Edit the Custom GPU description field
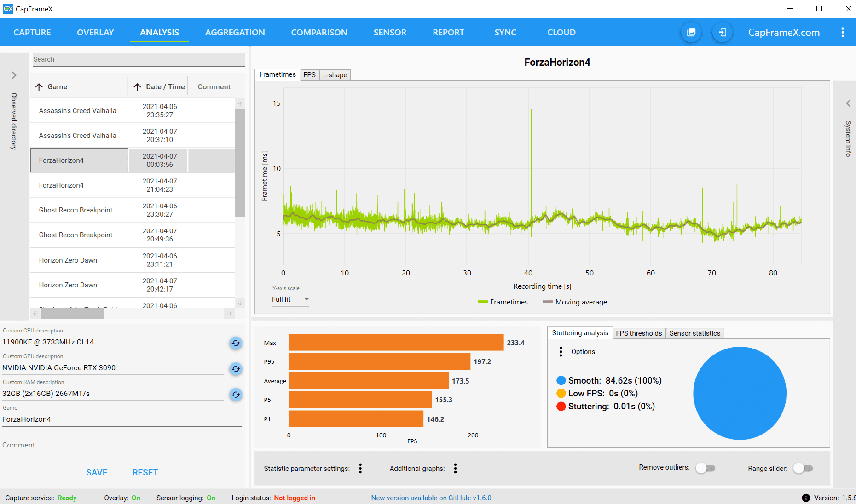Viewport: 856px width, 504px height. 113,368
